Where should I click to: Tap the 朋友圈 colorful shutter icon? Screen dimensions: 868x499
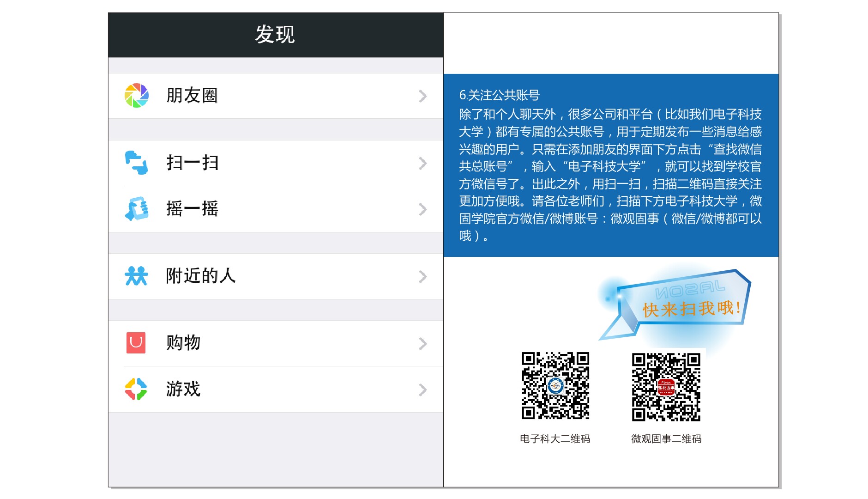click(x=137, y=96)
